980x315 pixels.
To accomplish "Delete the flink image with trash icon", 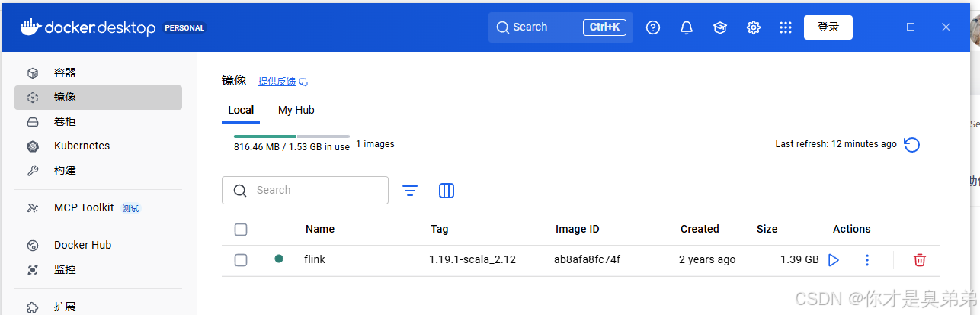I will pyautogui.click(x=920, y=260).
